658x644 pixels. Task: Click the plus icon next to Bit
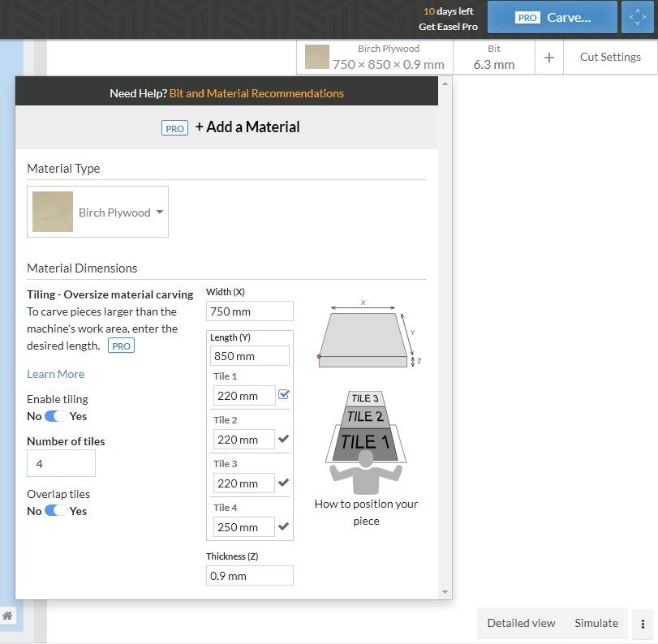[x=549, y=58]
